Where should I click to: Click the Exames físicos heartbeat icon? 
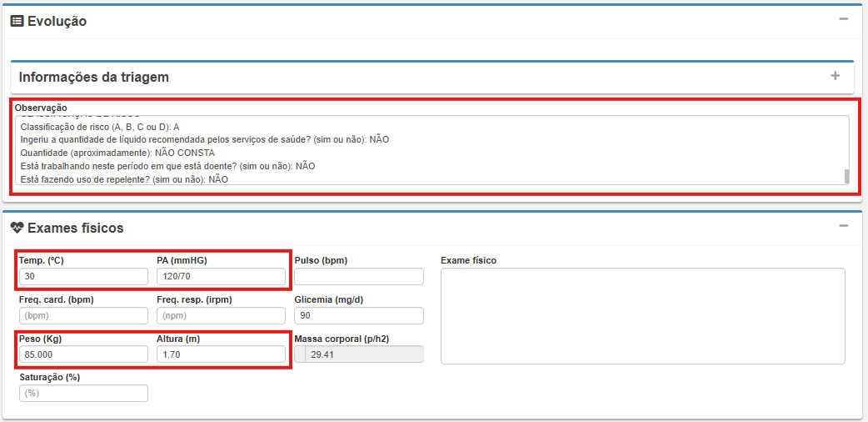[17, 228]
